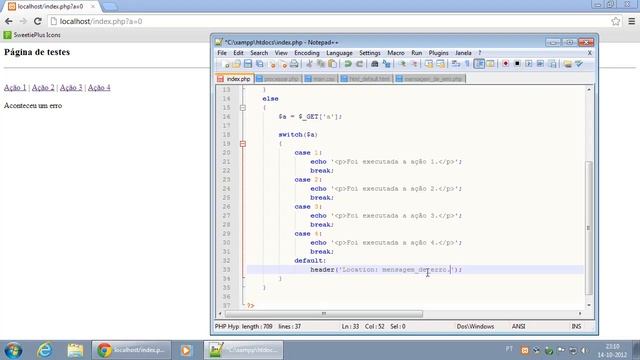This screenshot has width=640, height=360.
Task: Click the editor's vertical scrollbar thumb
Action: pyautogui.click(x=589, y=228)
